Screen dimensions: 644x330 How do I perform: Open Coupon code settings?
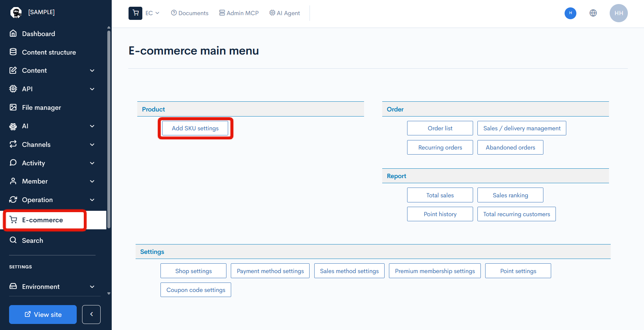(195, 290)
